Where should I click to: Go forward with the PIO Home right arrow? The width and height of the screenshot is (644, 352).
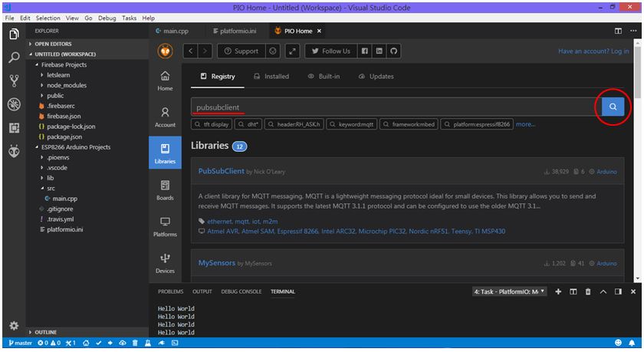click(x=205, y=51)
